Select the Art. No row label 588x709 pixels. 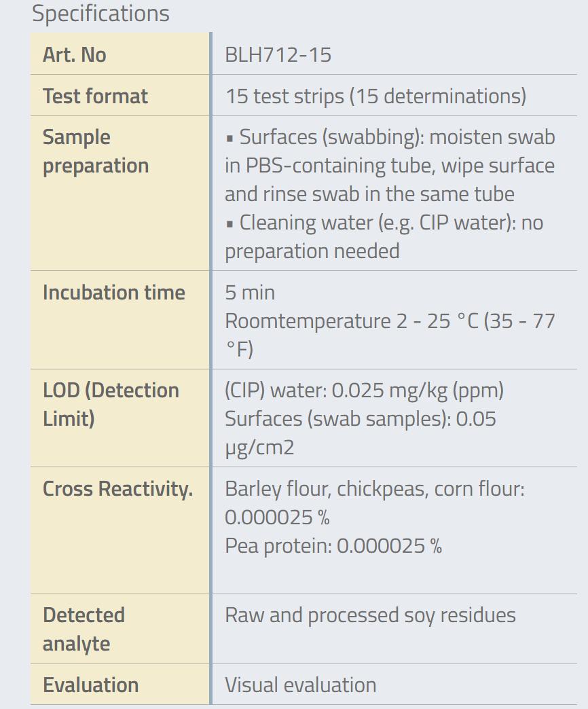point(75,54)
